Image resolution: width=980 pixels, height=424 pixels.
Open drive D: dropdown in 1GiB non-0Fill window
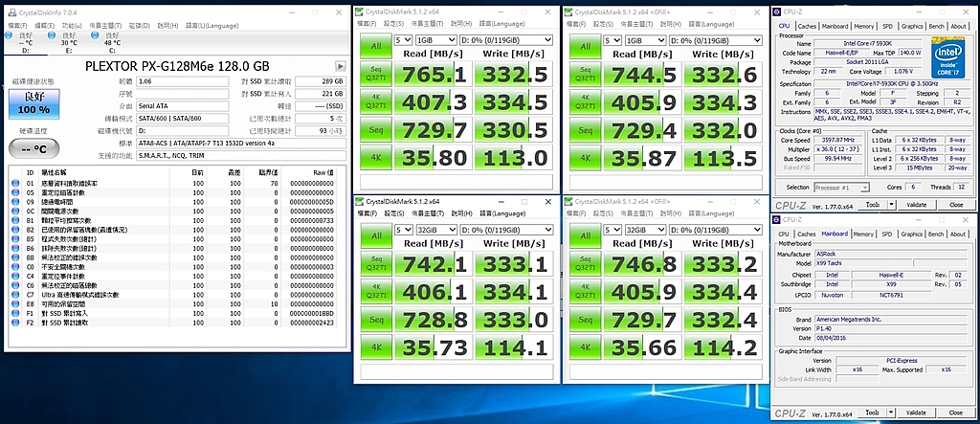point(505,40)
